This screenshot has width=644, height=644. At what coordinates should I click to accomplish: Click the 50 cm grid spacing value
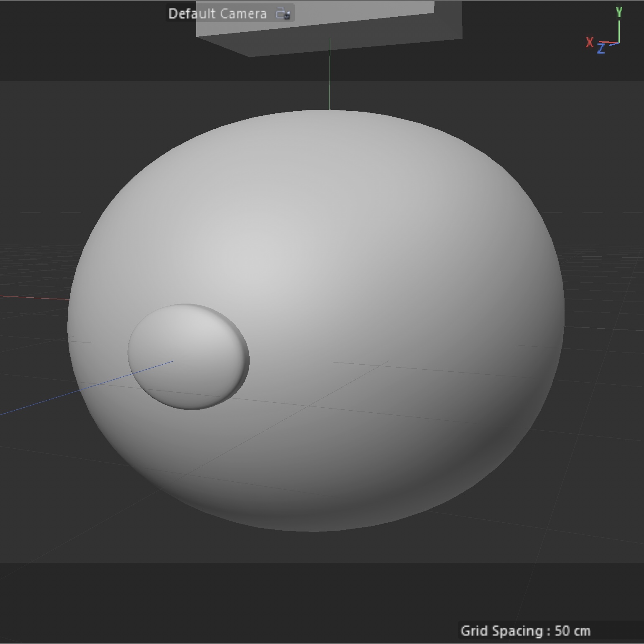pyautogui.click(x=572, y=631)
